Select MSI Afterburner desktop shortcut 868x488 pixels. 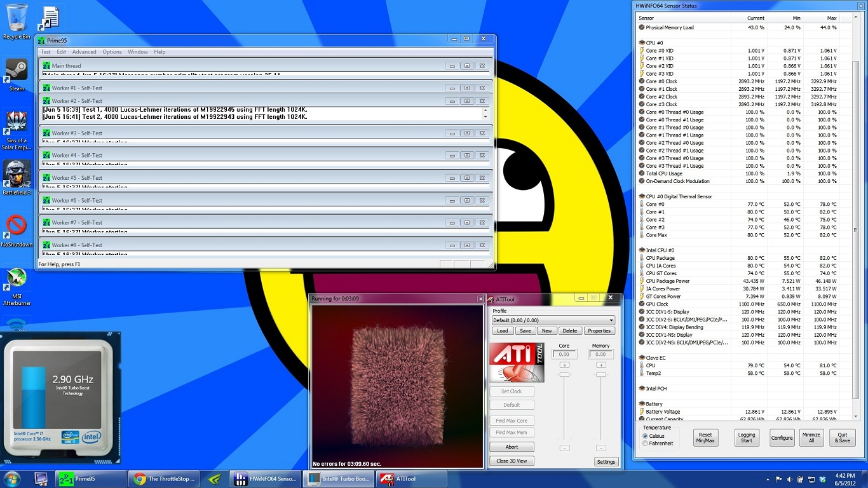[x=17, y=287]
